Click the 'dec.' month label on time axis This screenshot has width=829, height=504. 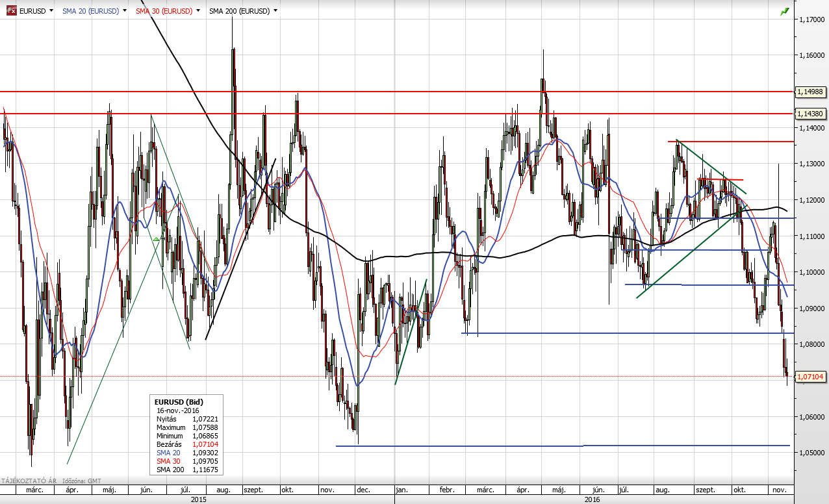pyautogui.click(x=364, y=490)
